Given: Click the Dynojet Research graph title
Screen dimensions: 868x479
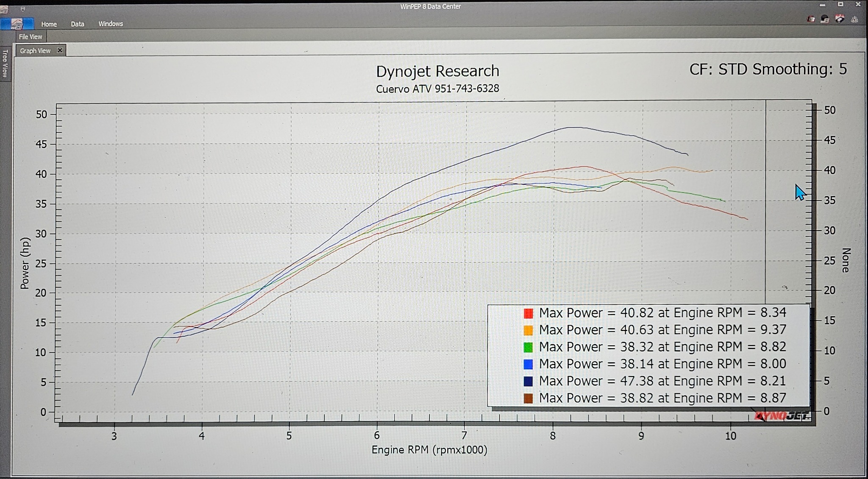Looking at the screenshot, I should coord(437,71).
